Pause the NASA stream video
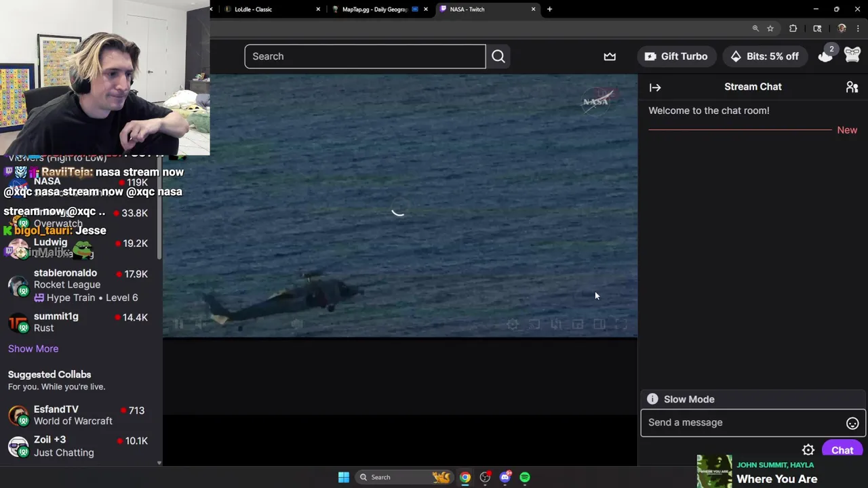The image size is (868, 488). point(178,325)
